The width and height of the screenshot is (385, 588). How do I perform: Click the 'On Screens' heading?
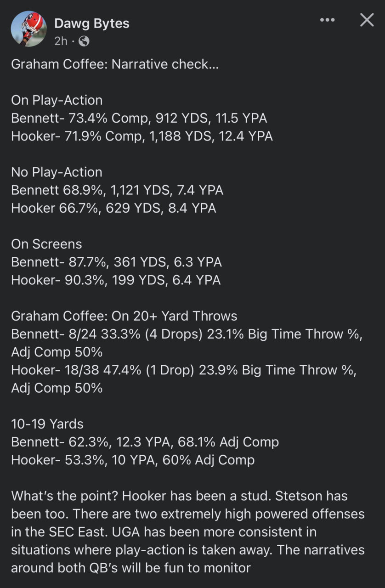(x=46, y=244)
